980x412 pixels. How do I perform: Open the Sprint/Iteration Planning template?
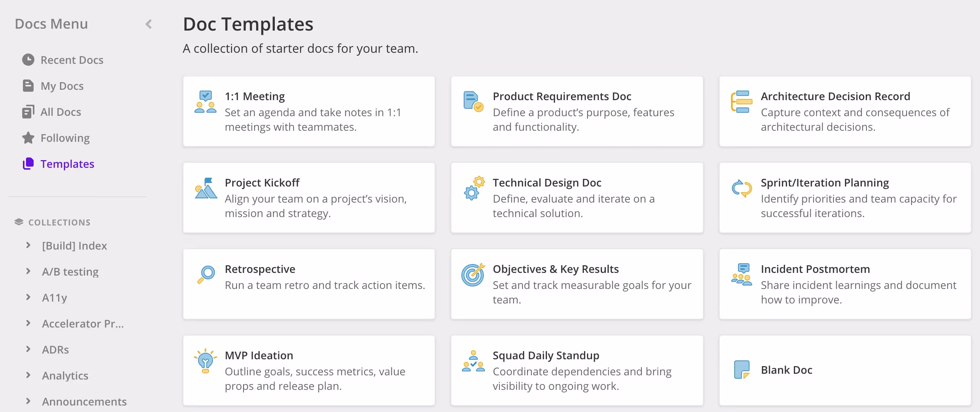pos(845,198)
